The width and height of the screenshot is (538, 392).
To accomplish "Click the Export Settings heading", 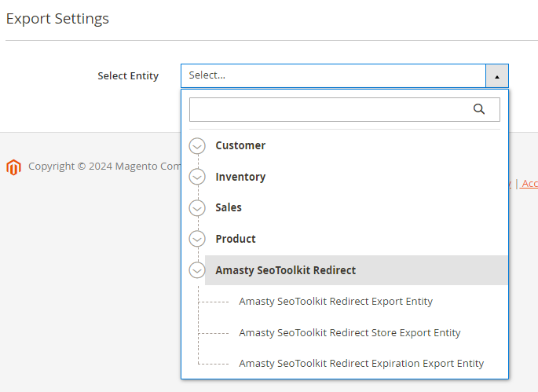I will pyautogui.click(x=57, y=19).
